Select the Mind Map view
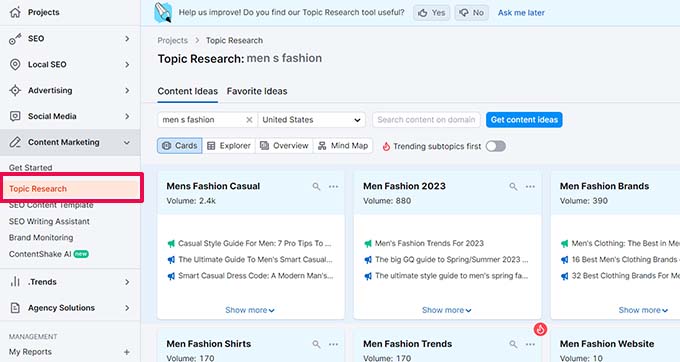Screen dimensions: 680x362 coord(343,146)
